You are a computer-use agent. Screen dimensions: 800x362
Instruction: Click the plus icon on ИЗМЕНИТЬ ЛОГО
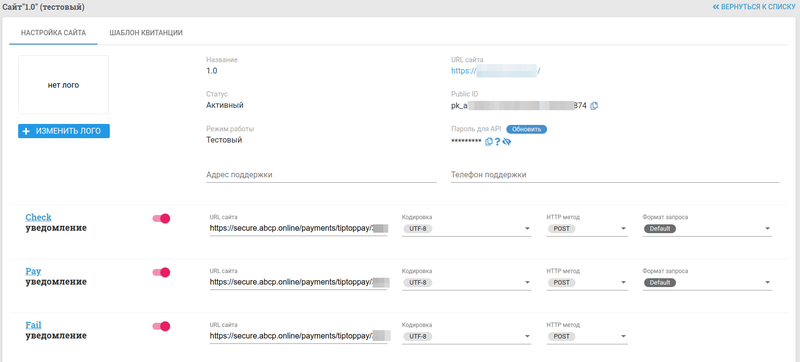point(27,131)
